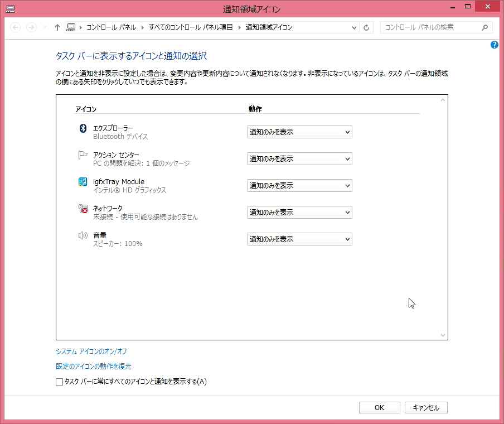Viewport: 504px width, 424px height.
Task: Select the igfxTray Module graphics icon
Action: [x=82, y=182]
